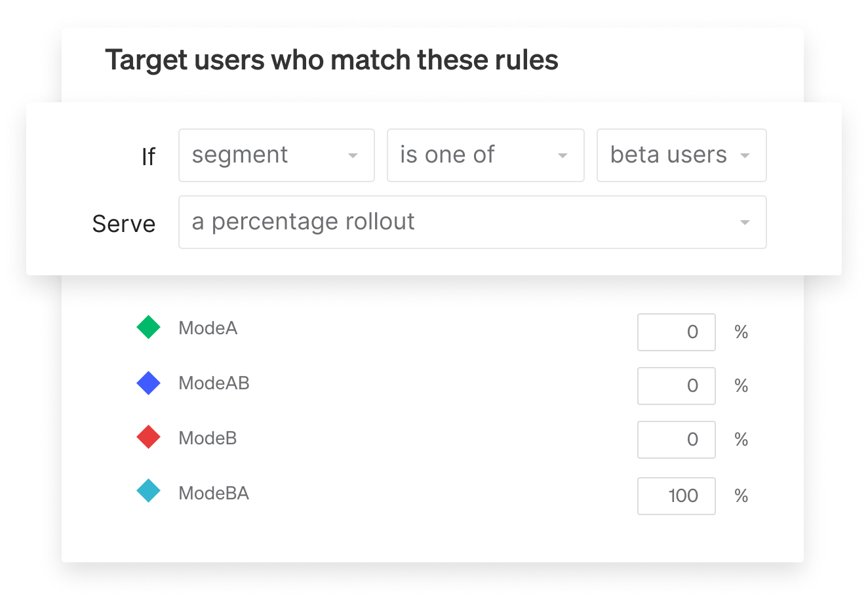Open the segment attribute dropdown
The height and width of the screenshot is (599, 868).
click(276, 155)
